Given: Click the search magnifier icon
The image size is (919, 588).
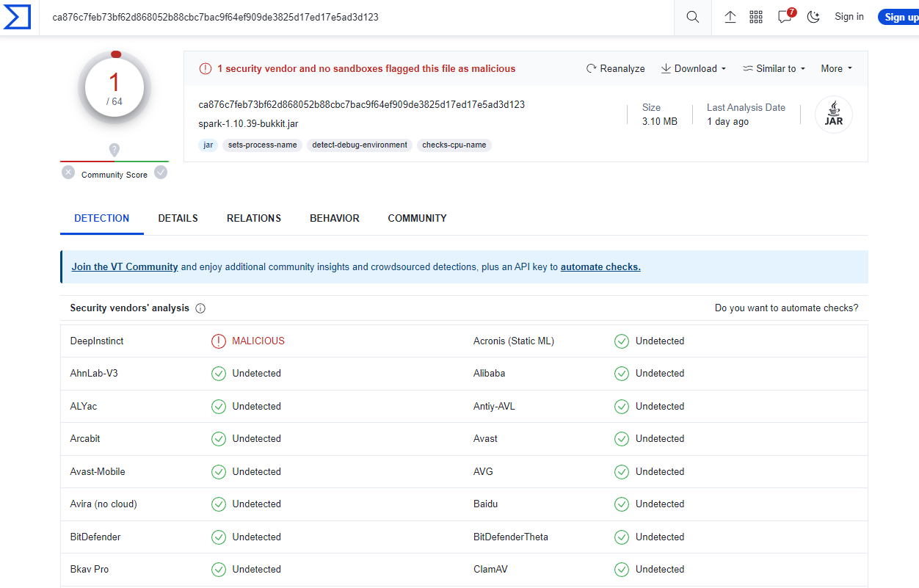Looking at the screenshot, I should 692,17.
